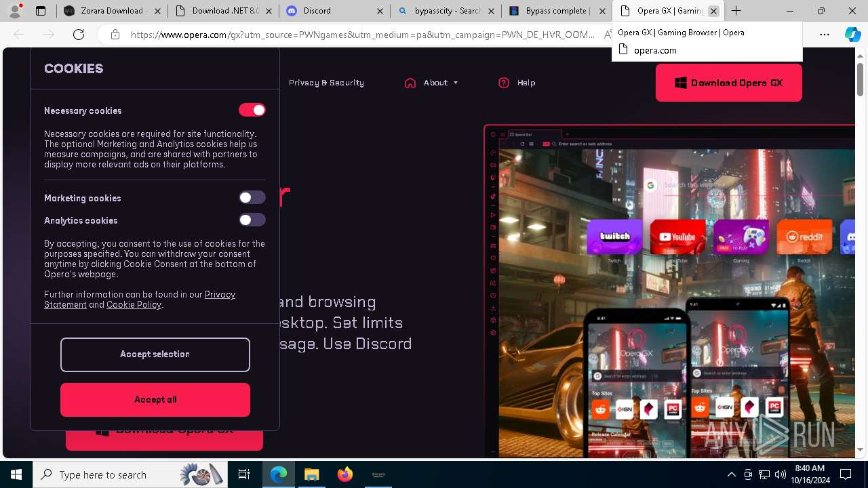Screen dimensions: 868x488
Task: Enable Marketing cookies
Action: [252, 197]
